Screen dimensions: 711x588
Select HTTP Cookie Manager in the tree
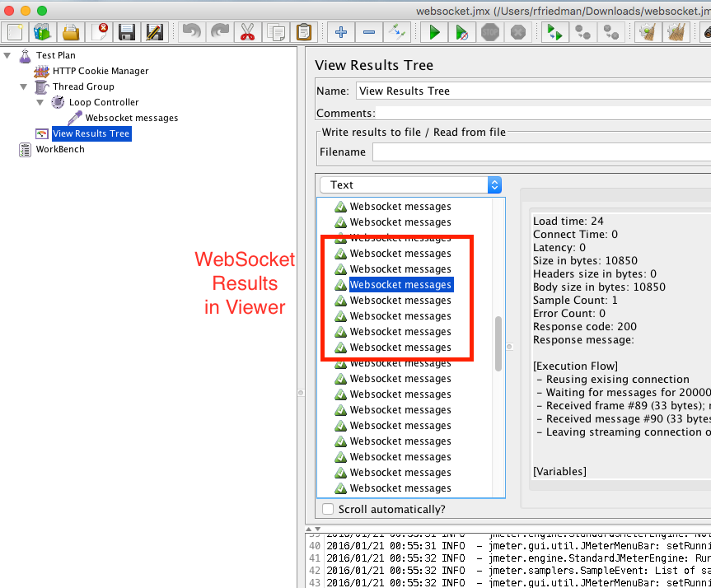point(101,71)
